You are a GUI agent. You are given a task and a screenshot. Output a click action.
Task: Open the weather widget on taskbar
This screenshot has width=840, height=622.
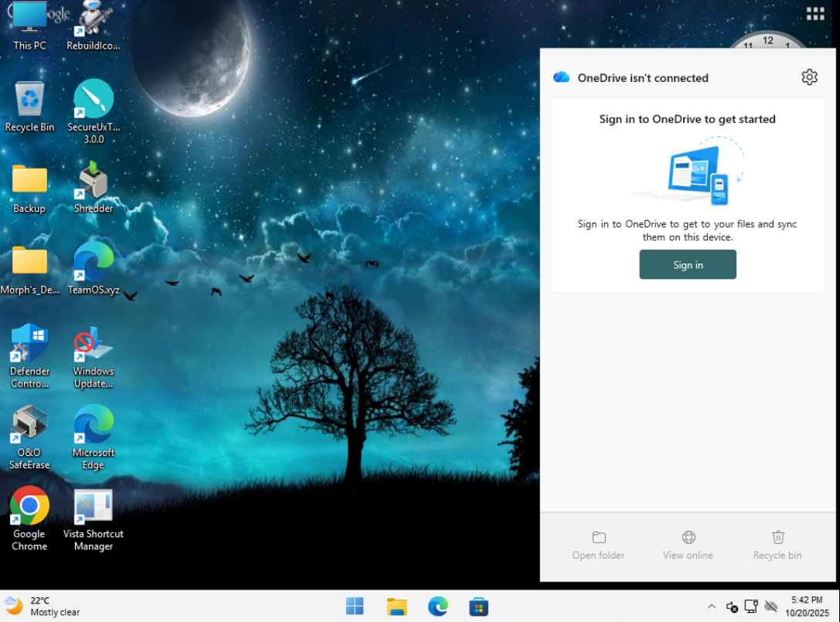click(x=43, y=607)
